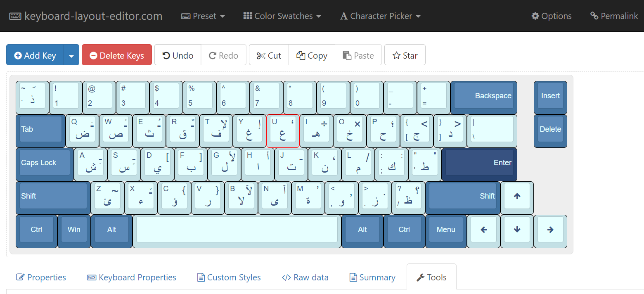Click the Paste icon in the toolbar
This screenshot has height=294, width=644.
tap(348, 55)
